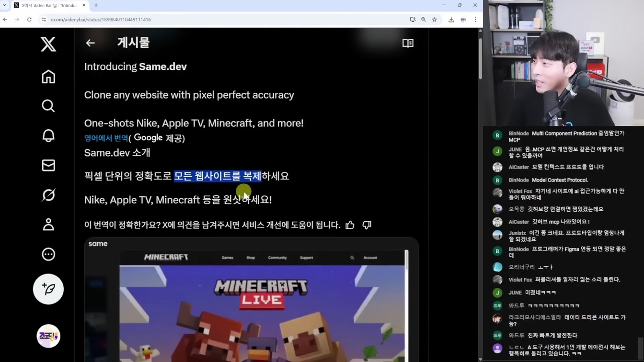Viewport: 644px width, 362px height.
Task: Click the Same.dev bold text in post
Action: point(163,67)
